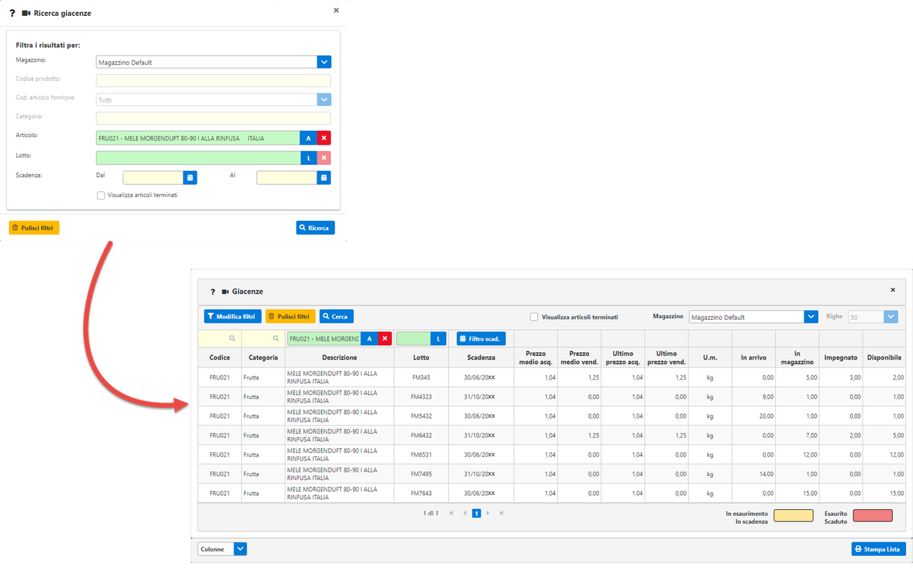The image size is (913, 588).
Task: Focus Al date input field
Action: pyautogui.click(x=287, y=177)
